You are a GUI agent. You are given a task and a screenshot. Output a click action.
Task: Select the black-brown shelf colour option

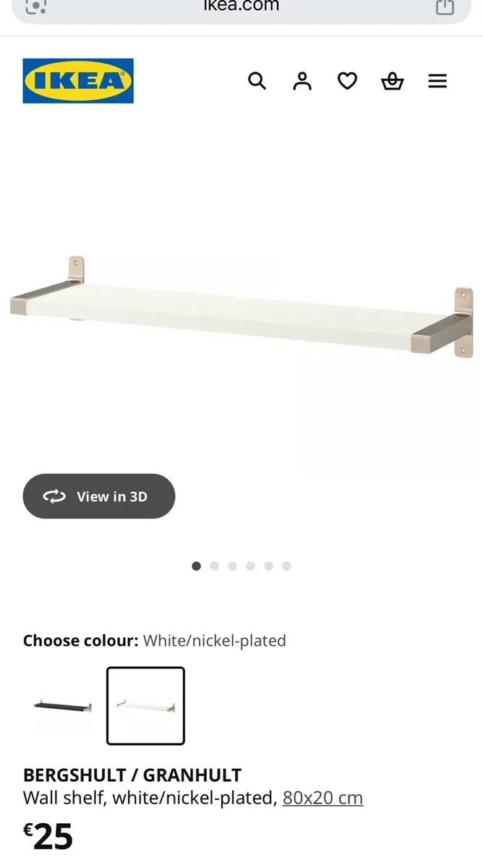[x=63, y=705]
